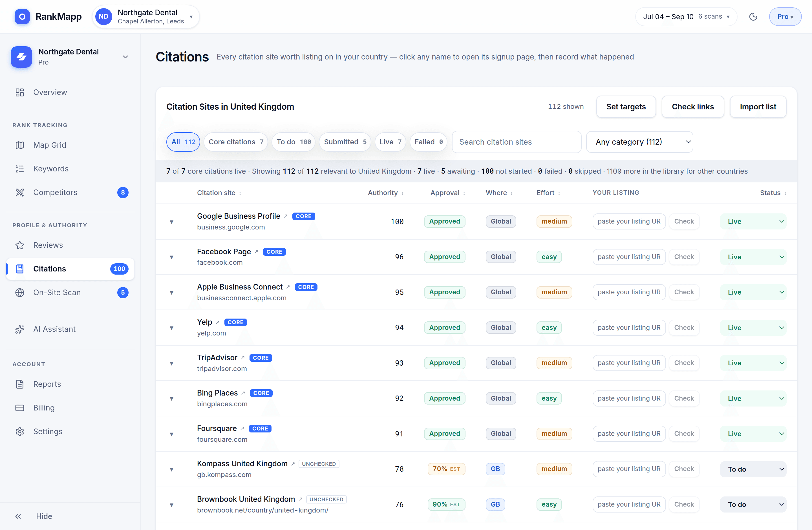Viewport: 812px width, 530px height.
Task: Select the All 112 filter
Action: (x=183, y=142)
